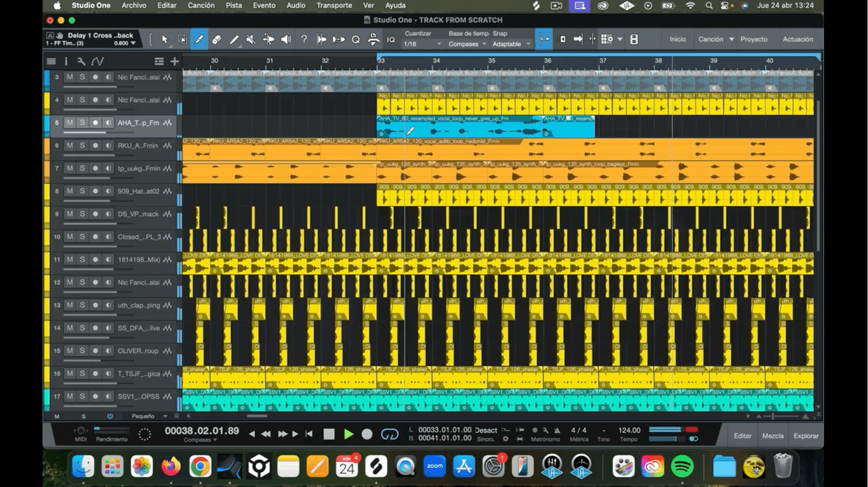Click the tempo field showing 124.00
The image size is (868, 487).
point(629,430)
